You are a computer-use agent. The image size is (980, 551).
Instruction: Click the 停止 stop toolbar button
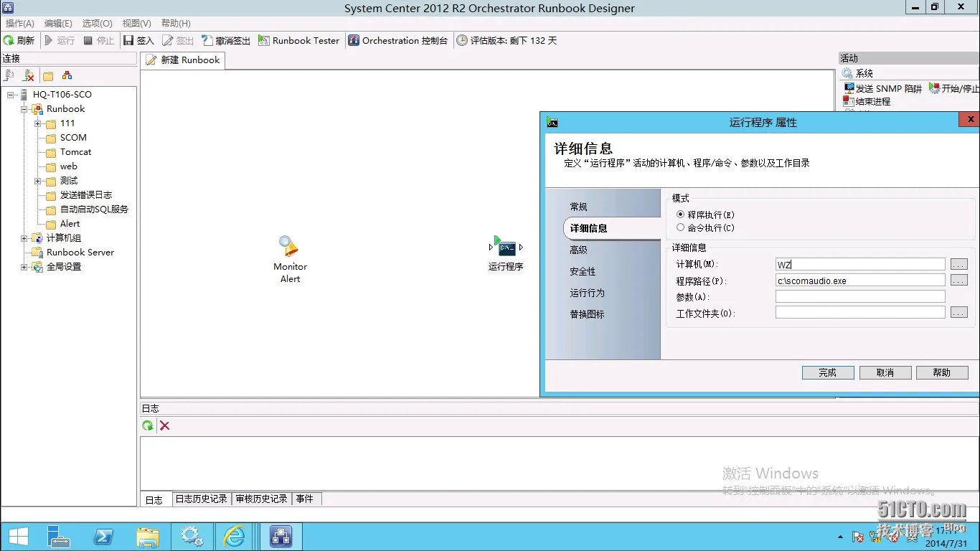point(99,41)
